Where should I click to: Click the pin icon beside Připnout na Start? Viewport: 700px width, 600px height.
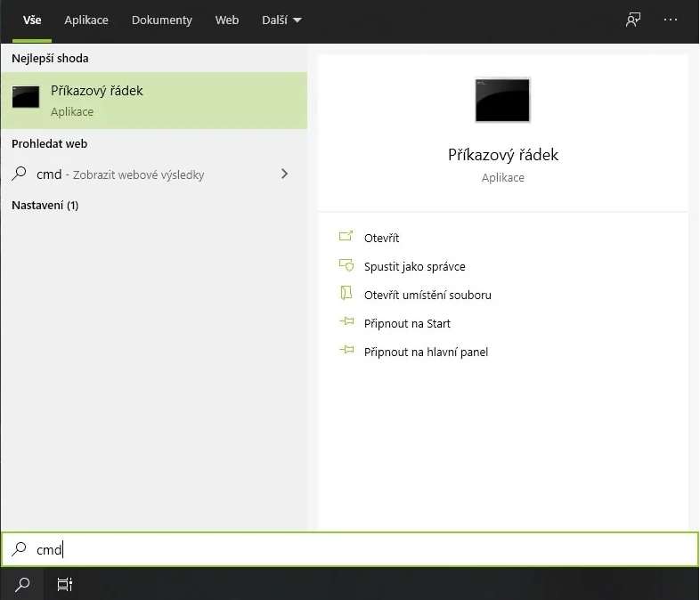point(346,323)
